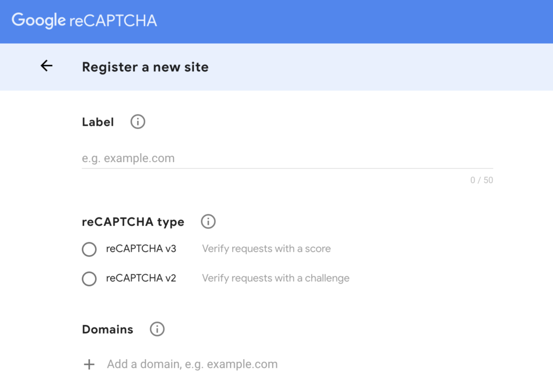Click the 'Register a new site' heading

tap(145, 67)
